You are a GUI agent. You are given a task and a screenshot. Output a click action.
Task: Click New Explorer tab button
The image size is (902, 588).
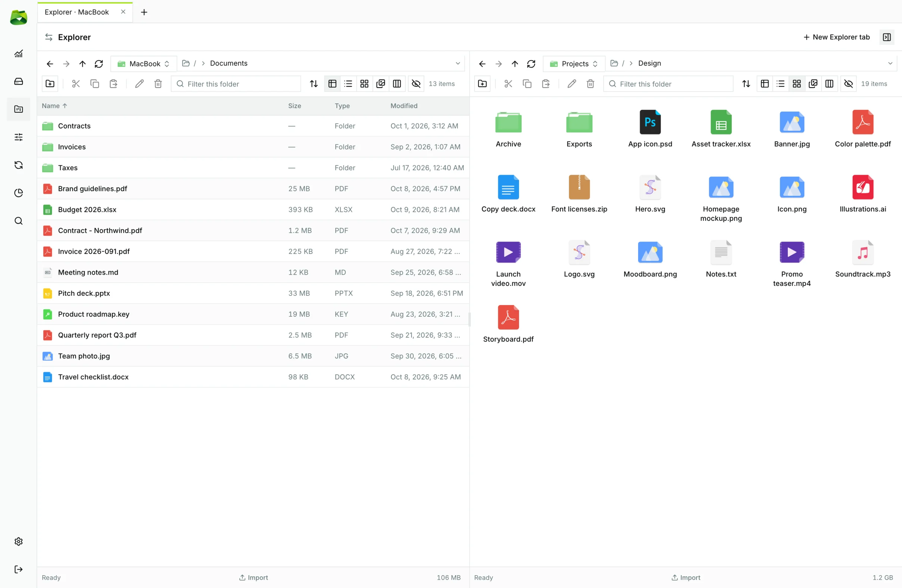(837, 37)
